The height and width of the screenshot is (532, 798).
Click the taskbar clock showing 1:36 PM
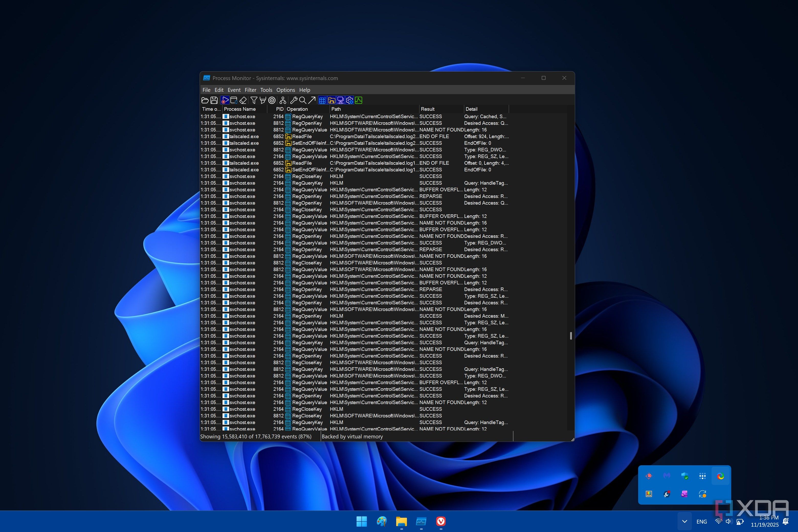point(765,521)
